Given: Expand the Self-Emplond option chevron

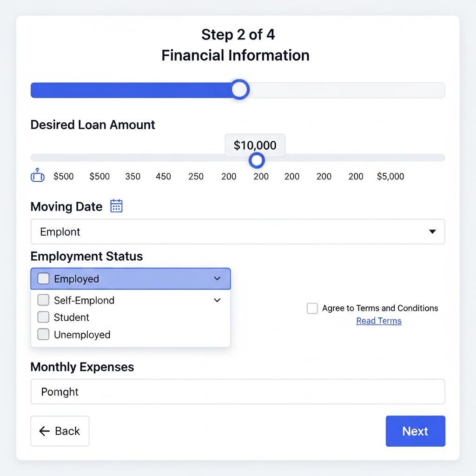Looking at the screenshot, I should pos(217,300).
